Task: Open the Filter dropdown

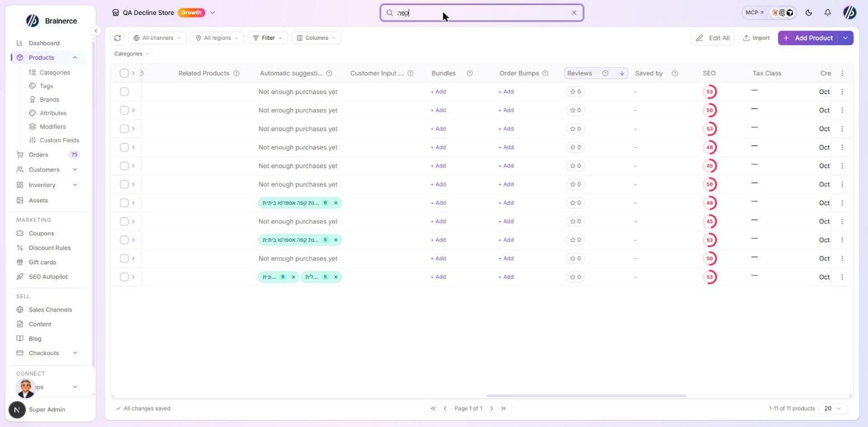Action: [267, 38]
